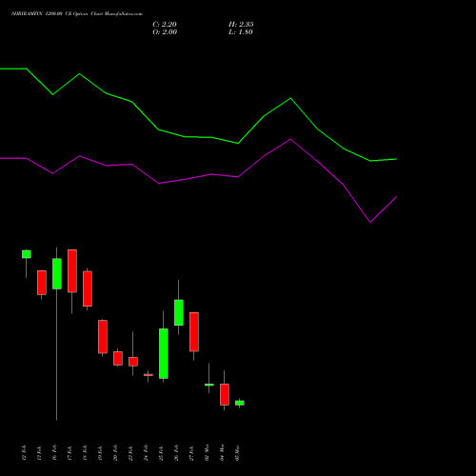The image size is (476, 476).
Task: Select the tall red candle for 17 Feb
Action: (72, 270)
